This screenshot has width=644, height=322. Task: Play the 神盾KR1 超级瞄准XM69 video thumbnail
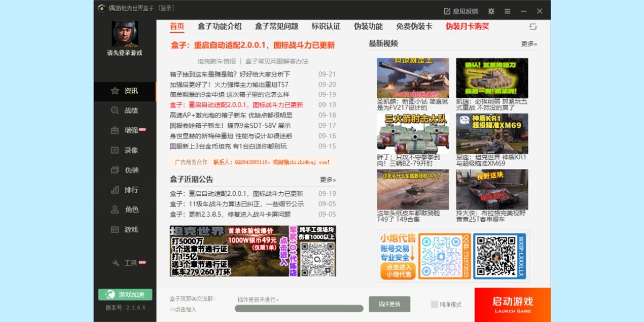(x=492, y=134)
